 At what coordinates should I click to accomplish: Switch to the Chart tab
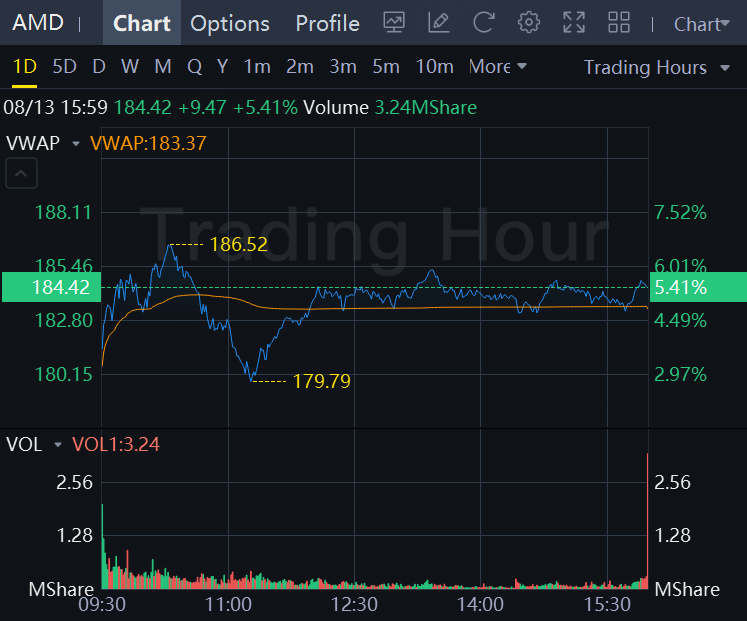pos(142,23)
